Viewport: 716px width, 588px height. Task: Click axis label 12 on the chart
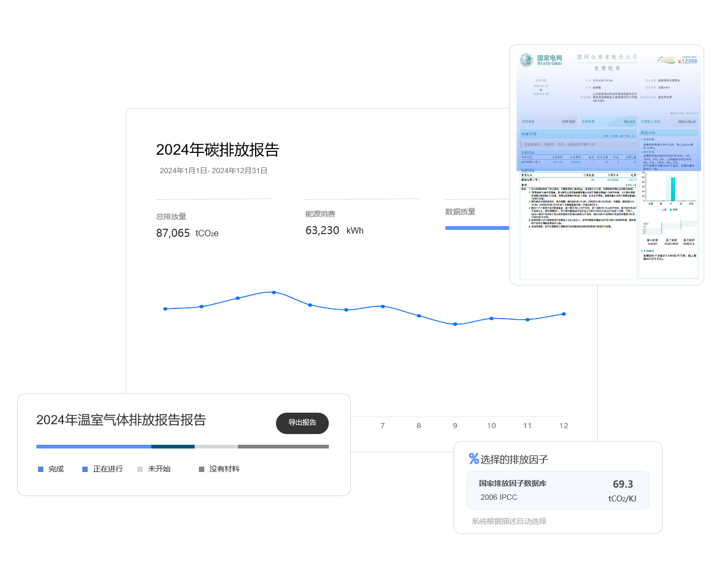564,425
